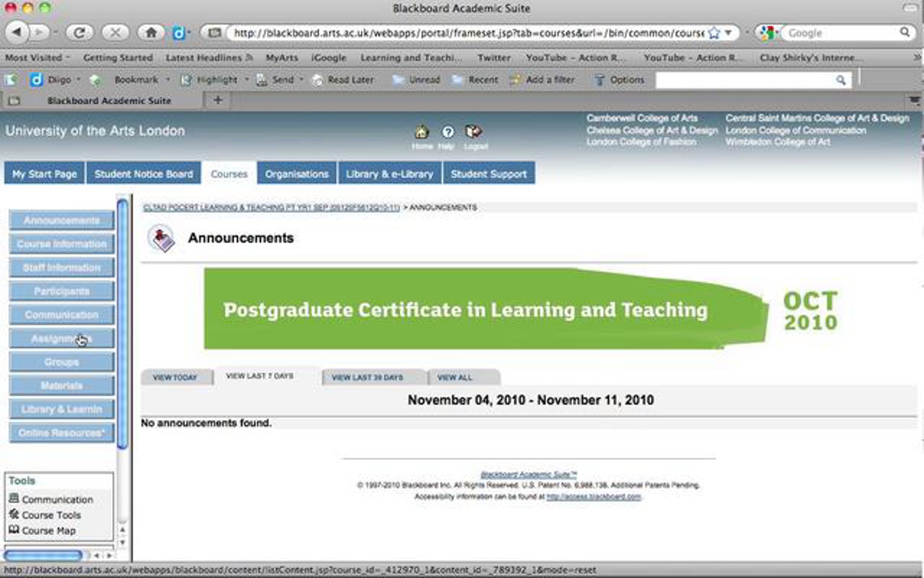The image size is (924, 578).
Task: Click the Send icon in Diigo toolbar
Action: [x=261, y=80]
